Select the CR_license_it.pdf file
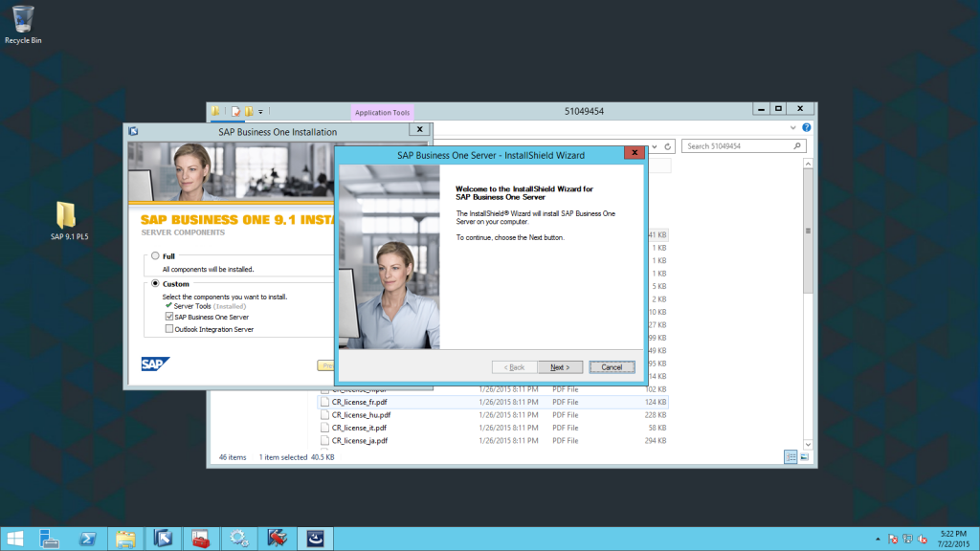 click(x=493, y=428)
